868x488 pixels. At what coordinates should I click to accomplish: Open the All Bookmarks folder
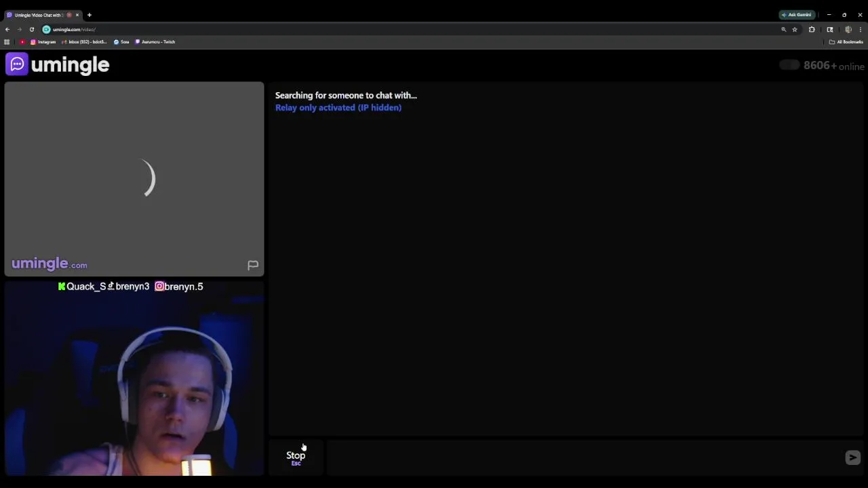(x=846, y=42)
